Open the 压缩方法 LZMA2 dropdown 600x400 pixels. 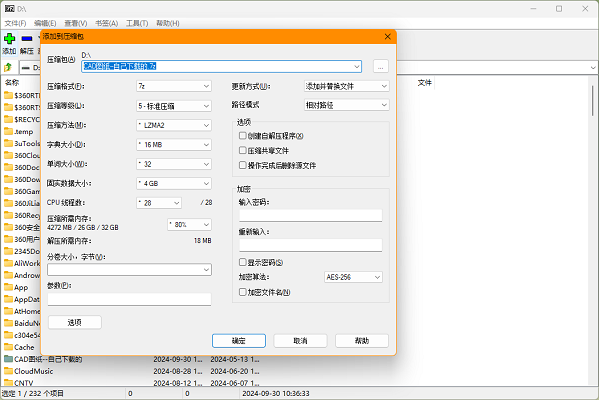click(x=174, y=125)
